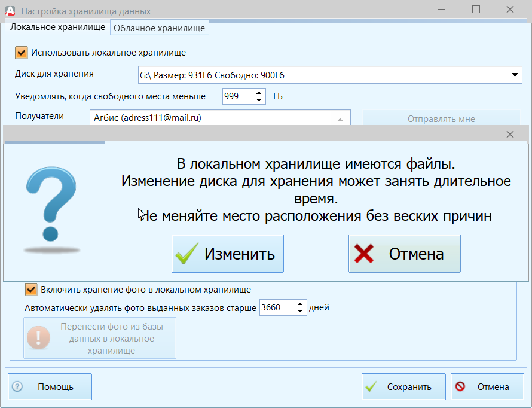Close the confirmation dialog
The height and width of the screenshot is (408, 532).
pos(510,135)
